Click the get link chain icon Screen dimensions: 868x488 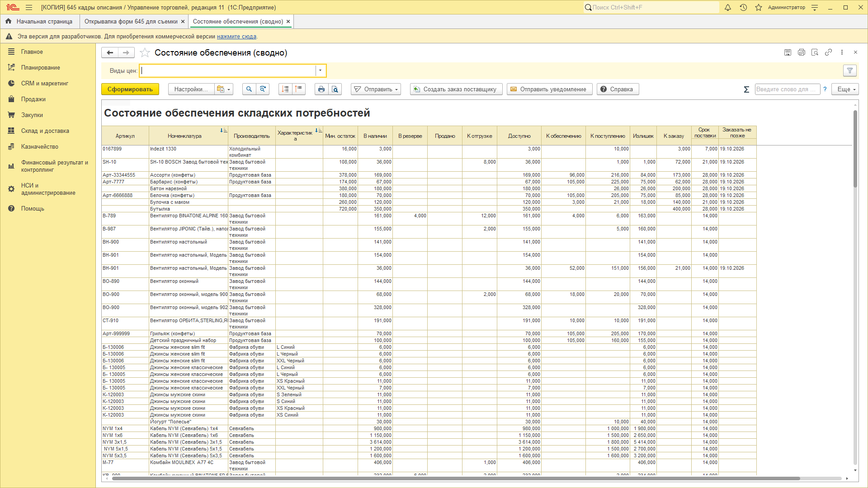point(828,52)
